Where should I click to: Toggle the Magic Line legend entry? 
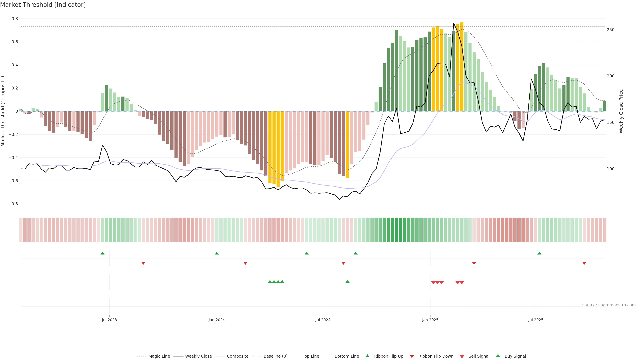pyautogui.click(x=159, y=356)
